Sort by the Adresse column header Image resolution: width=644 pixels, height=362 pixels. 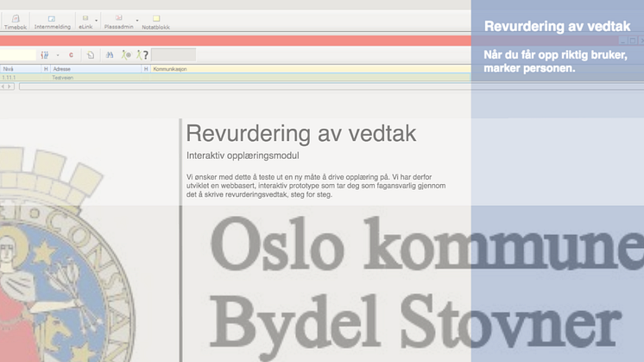[96, 69]
